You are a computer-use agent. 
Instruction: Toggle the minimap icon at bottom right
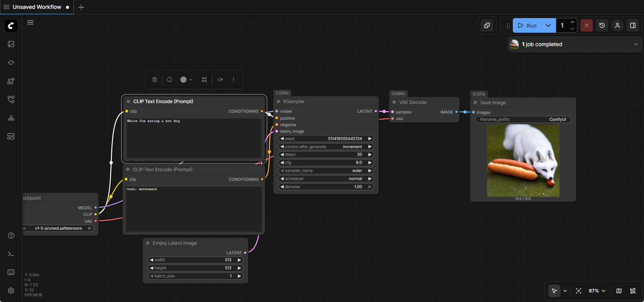[619, 291]
